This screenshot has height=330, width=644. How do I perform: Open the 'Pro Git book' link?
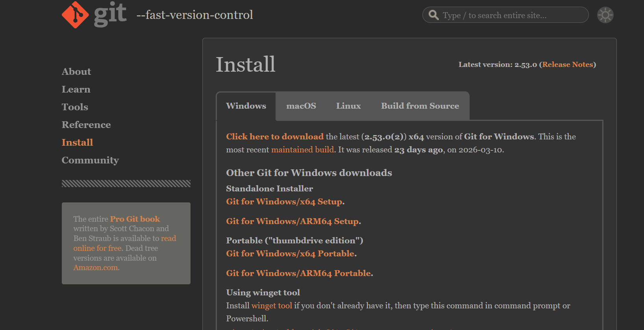tap(135, 219)
